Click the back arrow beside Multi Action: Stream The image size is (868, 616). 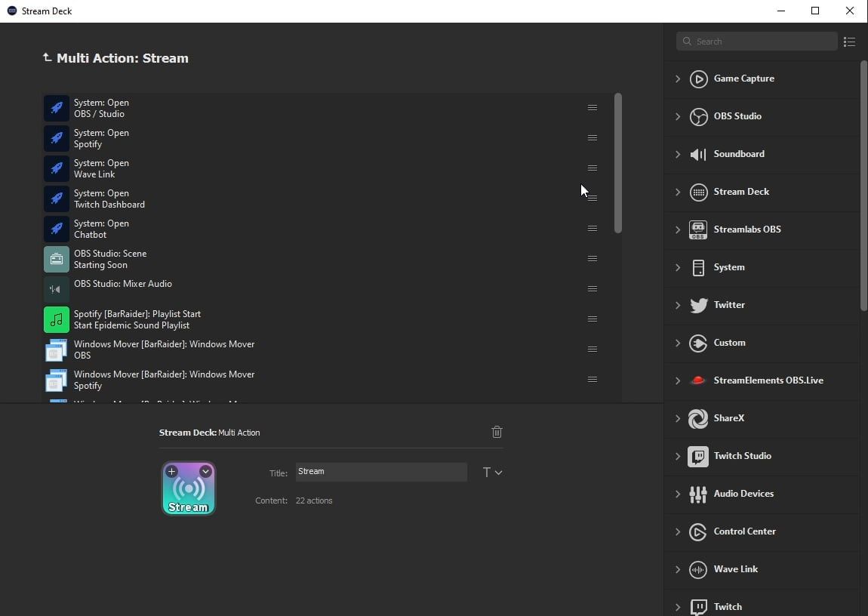point(47,57)
